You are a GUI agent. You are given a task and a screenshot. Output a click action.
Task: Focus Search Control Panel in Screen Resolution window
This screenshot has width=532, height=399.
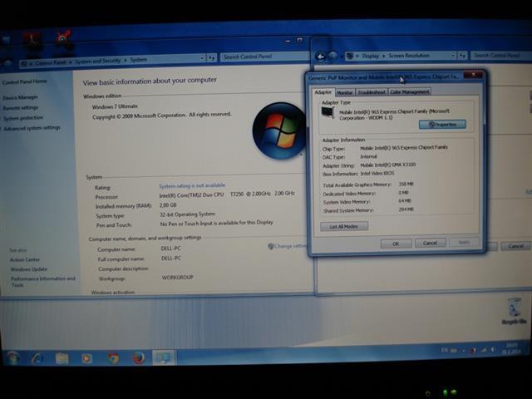pos(501,55)
